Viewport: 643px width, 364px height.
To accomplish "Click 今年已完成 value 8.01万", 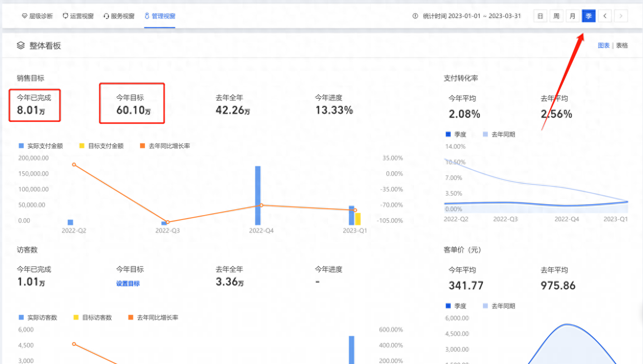I will [x=31, y=110].
